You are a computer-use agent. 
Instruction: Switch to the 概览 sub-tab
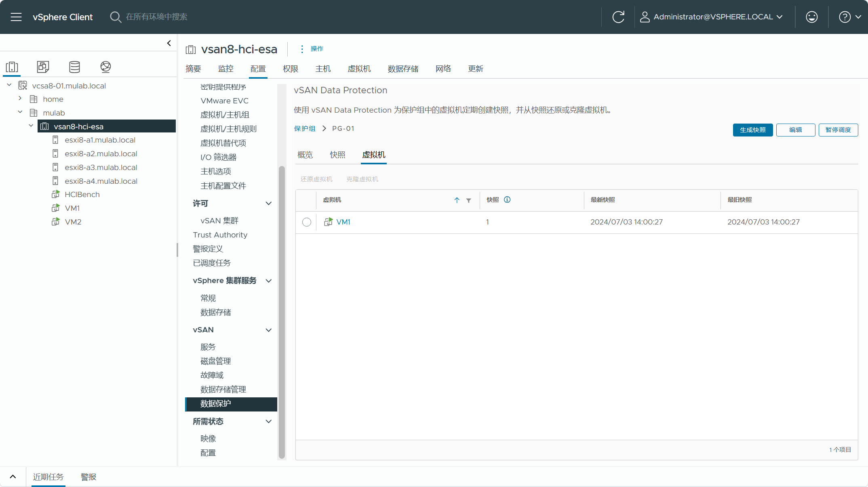(x=305, y=155)
